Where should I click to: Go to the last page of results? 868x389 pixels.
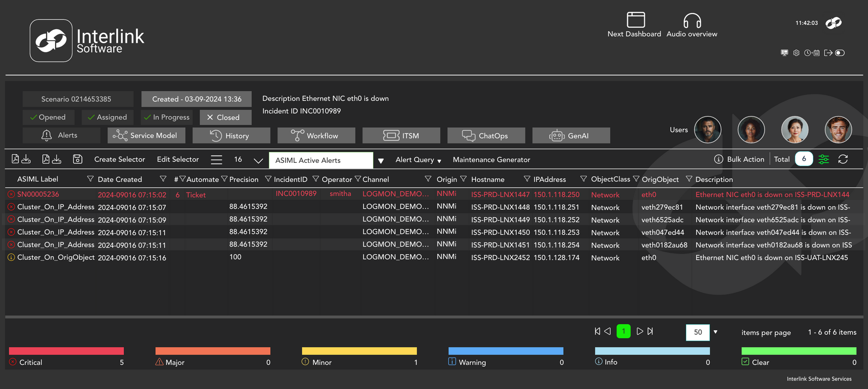tap(650, 332)
